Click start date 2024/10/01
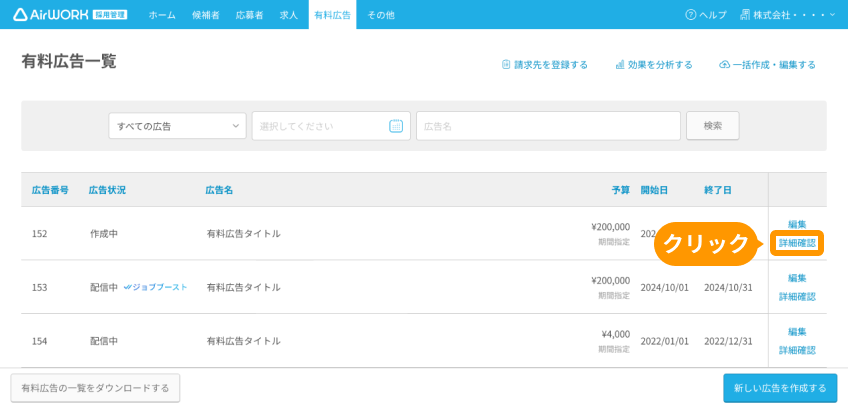The height and width of the screenshot is (408, 848). point(665,287)
